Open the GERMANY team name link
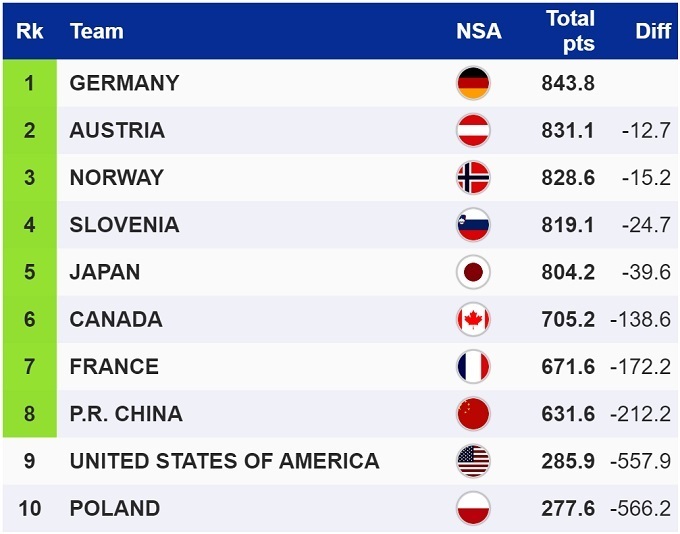The image size is (680, 534). point(124,83)
